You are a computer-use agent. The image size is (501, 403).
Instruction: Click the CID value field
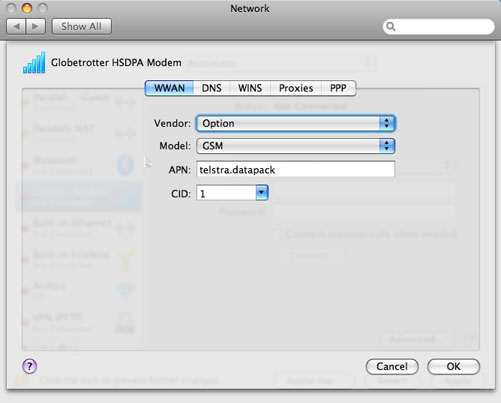226,193
